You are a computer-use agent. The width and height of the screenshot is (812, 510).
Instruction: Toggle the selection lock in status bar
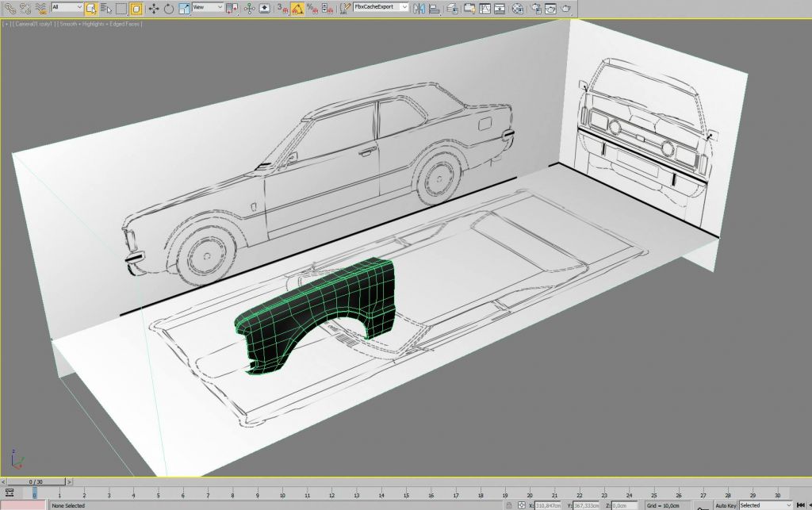(x=507, y=505)
